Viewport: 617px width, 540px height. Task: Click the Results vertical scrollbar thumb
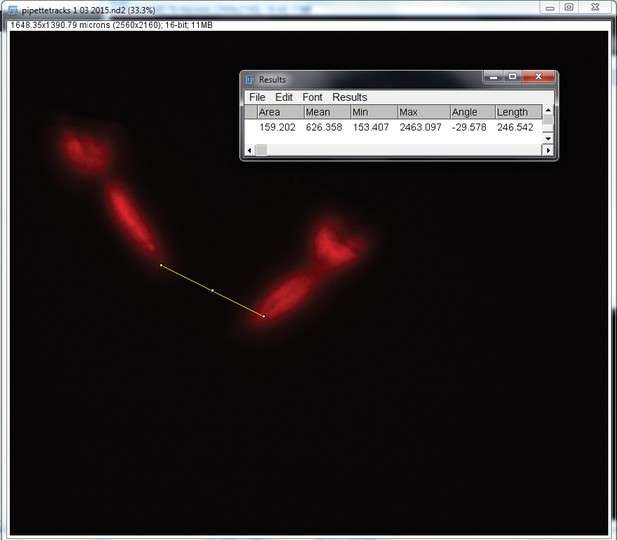(x=548, y=120)
